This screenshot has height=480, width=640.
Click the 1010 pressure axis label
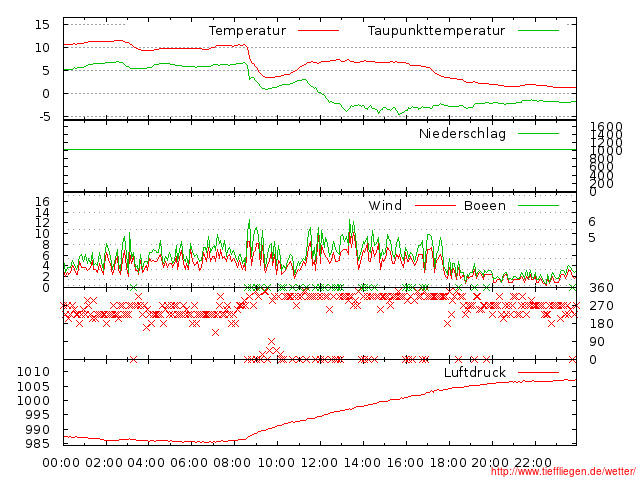(x=39, y=372)
